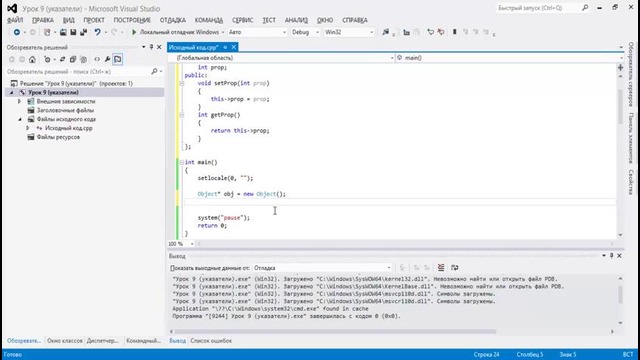Select the Исходный код.cpp editor tab
The height and width of the screenshot is (360, 640).
(x=193, y=47)
